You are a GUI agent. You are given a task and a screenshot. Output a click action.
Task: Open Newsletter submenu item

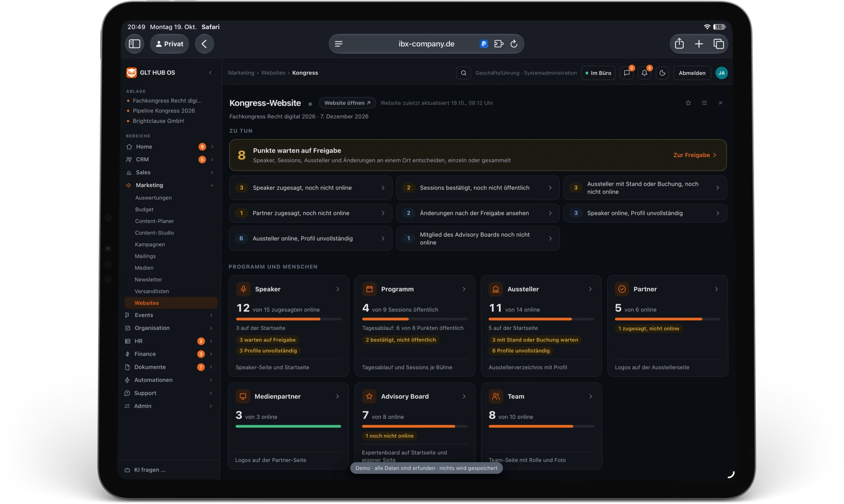(148, 279)
